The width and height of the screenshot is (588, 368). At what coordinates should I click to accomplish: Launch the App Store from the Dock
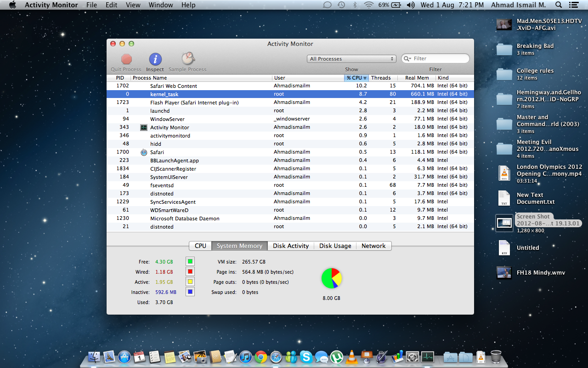pyautogui.click(x=124, y=356)
